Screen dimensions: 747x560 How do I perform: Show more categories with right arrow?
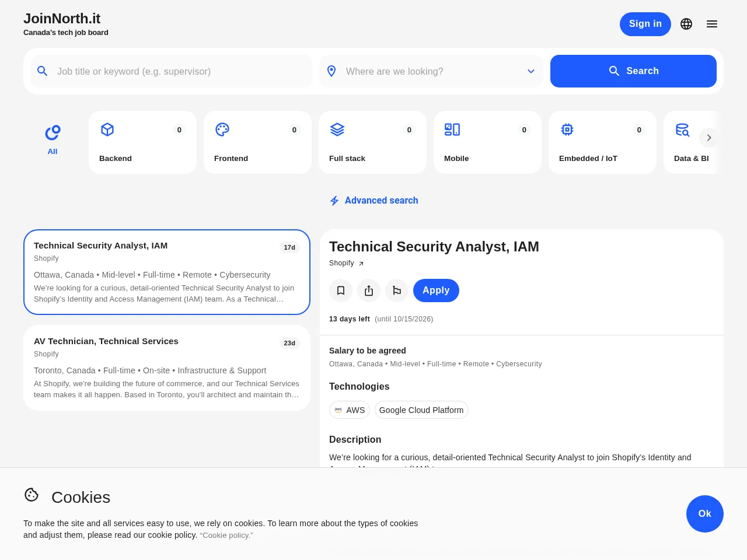[x=708, y=138]
